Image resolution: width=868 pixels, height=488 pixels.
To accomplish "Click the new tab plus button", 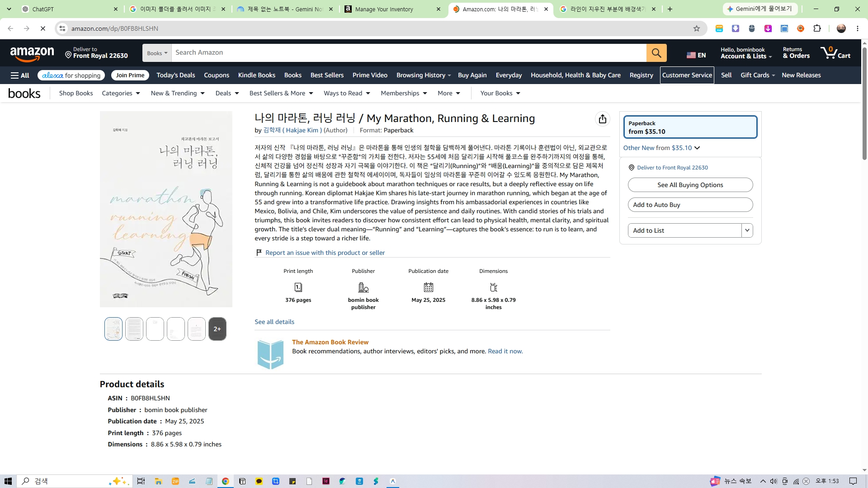I will 670,9.
